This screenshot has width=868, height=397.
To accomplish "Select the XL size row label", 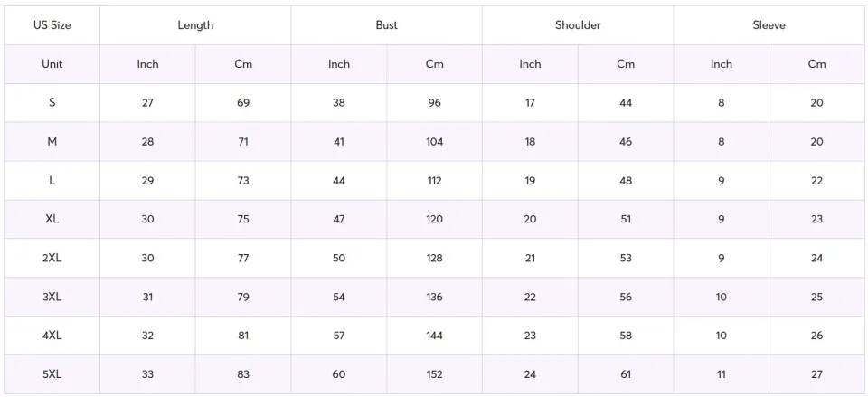I will coord(52,219).
